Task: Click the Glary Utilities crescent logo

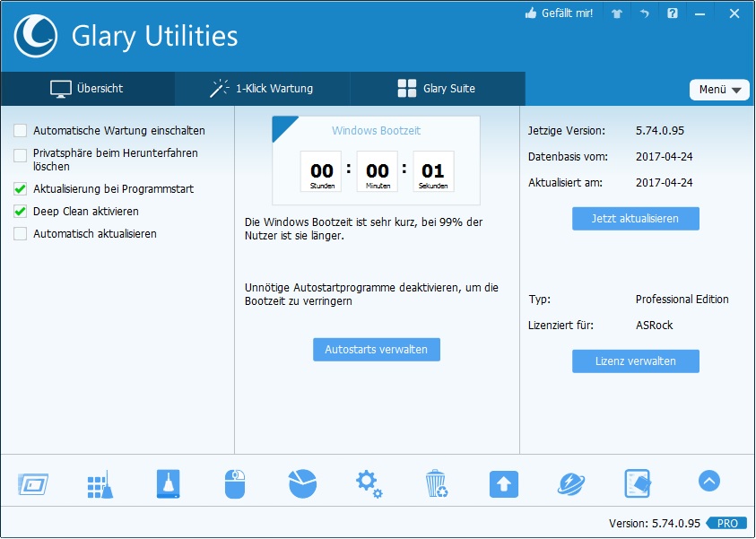Action: coord(36,36)
